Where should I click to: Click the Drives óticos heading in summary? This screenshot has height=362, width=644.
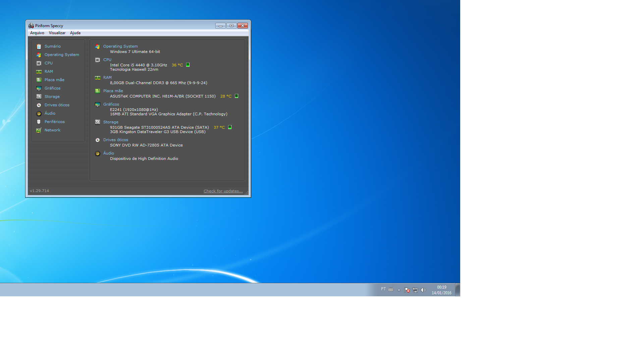[x=116, y=140]
